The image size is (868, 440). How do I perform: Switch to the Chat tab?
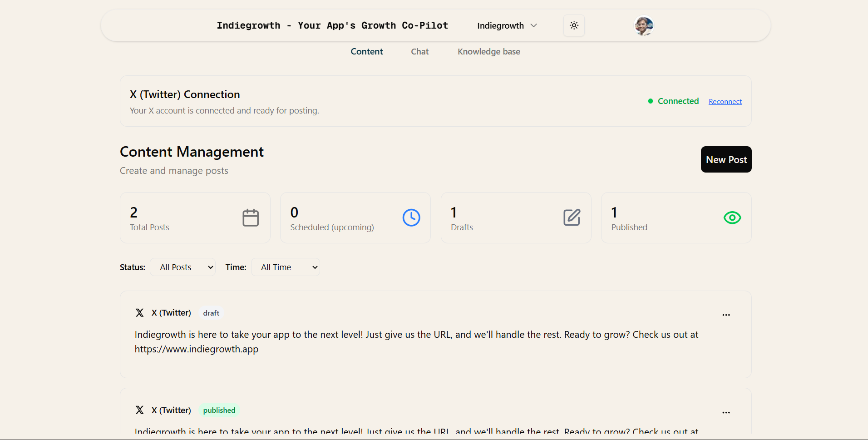[x=419, y=51]
